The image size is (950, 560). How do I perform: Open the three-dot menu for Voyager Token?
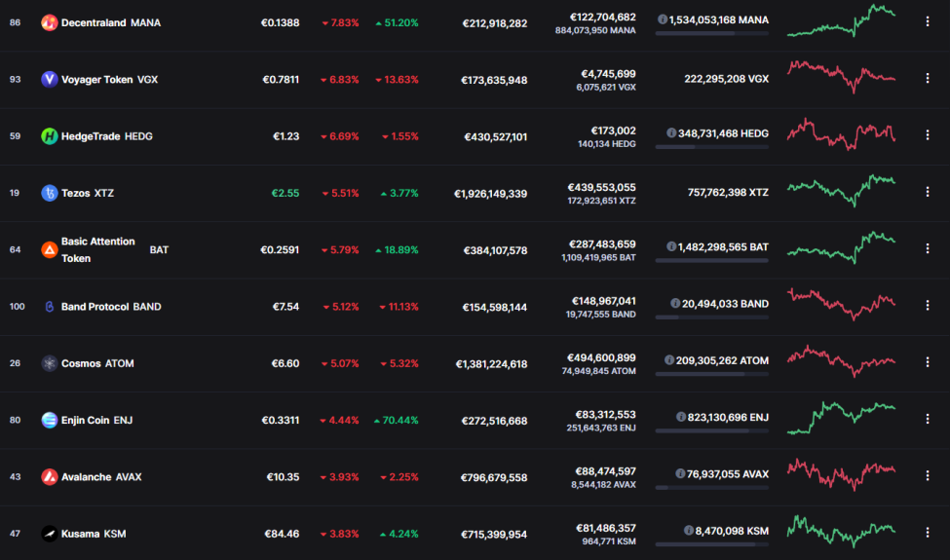point(927,78)
